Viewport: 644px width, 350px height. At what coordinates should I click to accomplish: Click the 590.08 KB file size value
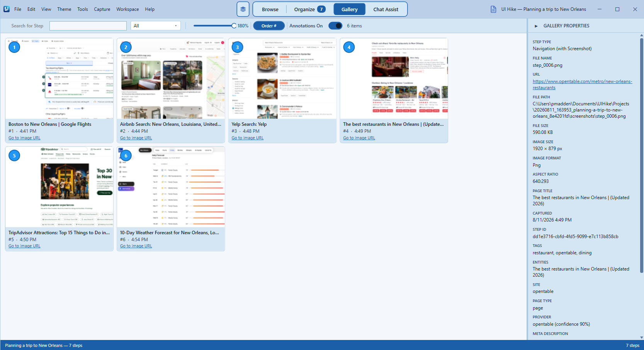543,132
